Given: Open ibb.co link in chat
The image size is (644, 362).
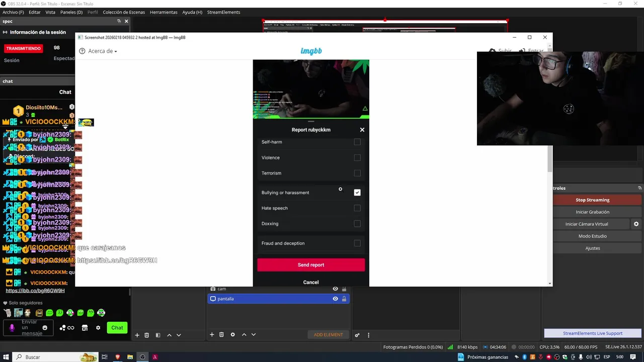Looking at the screenshot, I should [35, 291].
